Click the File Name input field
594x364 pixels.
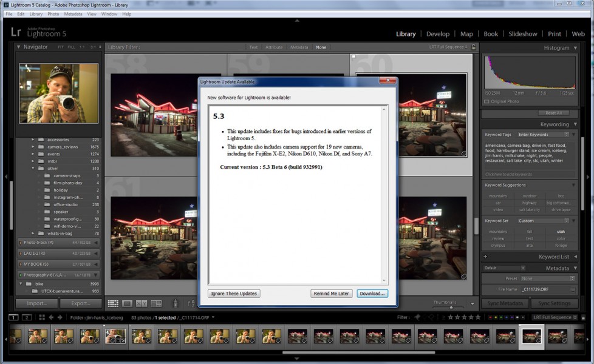tap(545, 289)
